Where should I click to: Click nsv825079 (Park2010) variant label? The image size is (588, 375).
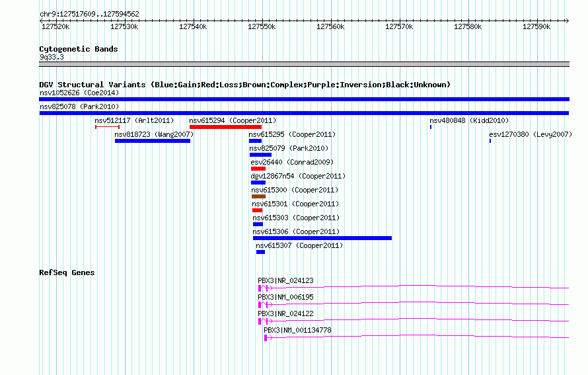pyautogui.click(x=289, y=148)
